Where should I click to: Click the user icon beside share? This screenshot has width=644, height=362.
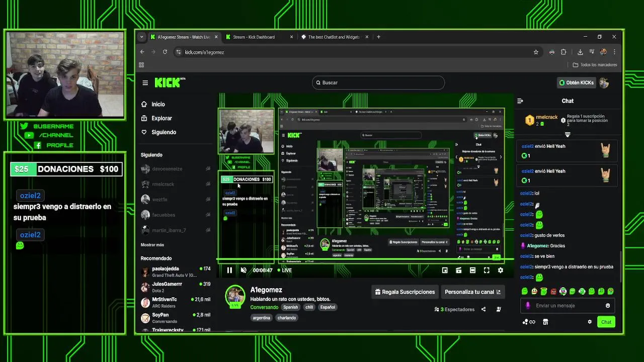(x=499, y=309)
